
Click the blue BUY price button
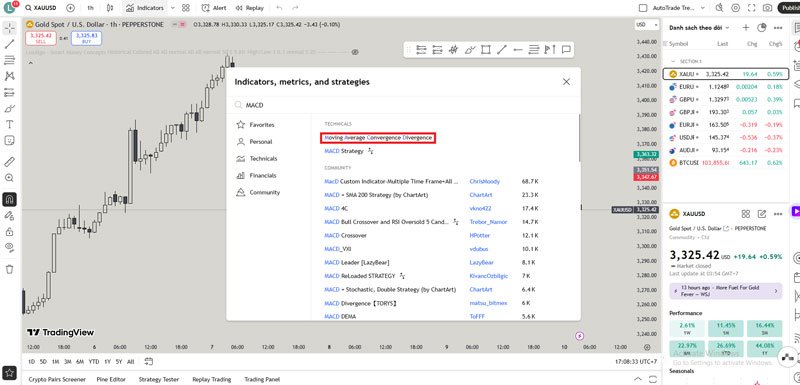[86, 38]
